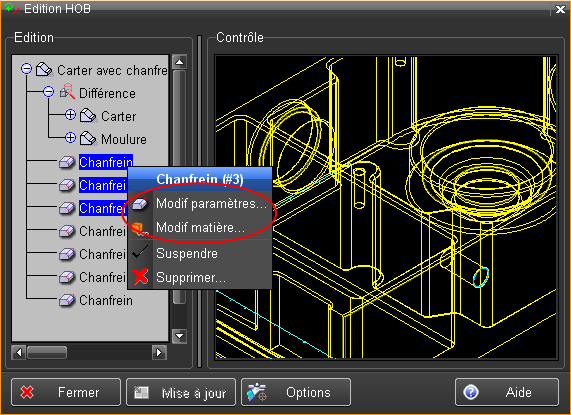Screen dimensions: 571x415
Task: Click the red cross Supprimer icon
Action: click(x=140, y=277)
